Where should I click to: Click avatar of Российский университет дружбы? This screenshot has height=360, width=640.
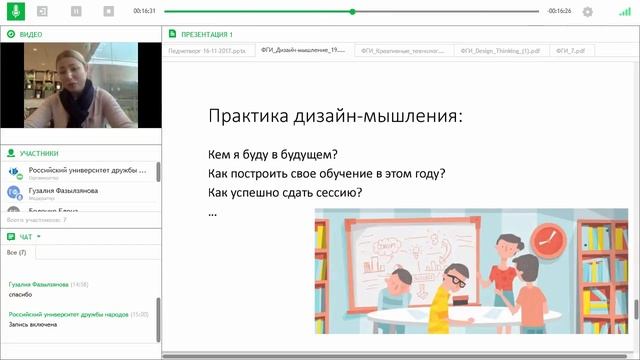[x=15, y=173]
